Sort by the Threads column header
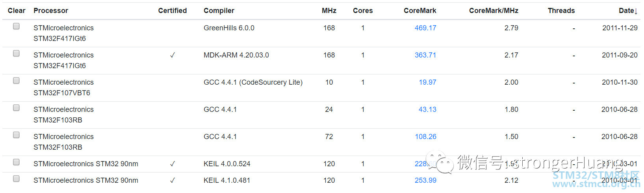Viewport: 644px width, 193px height. [x=561, y=11]
